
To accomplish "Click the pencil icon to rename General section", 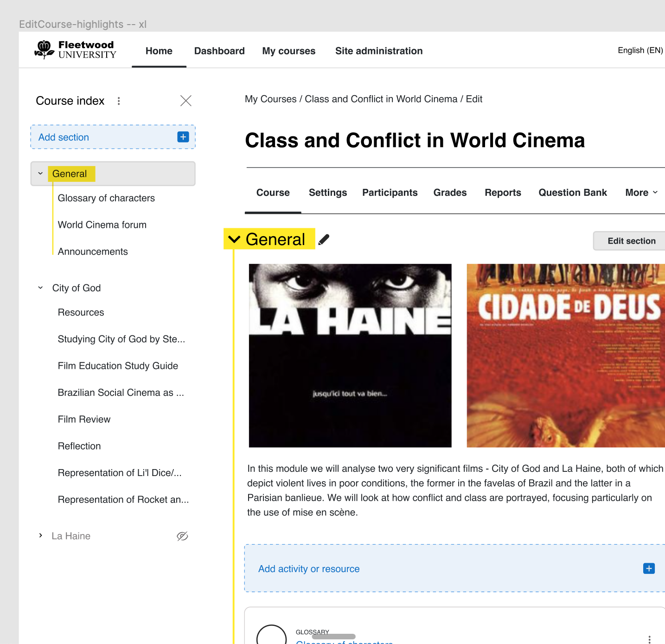I will point(324,239).
